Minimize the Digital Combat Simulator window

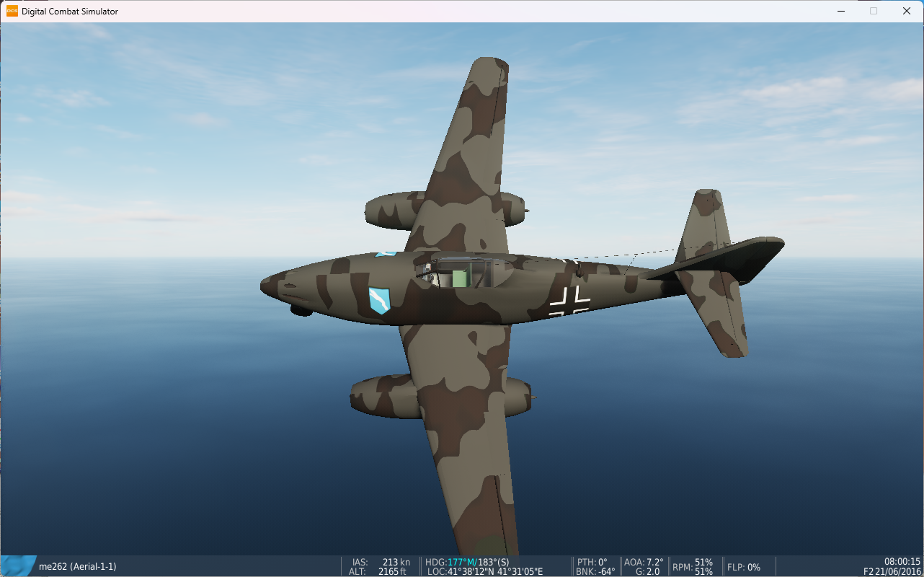840,12
